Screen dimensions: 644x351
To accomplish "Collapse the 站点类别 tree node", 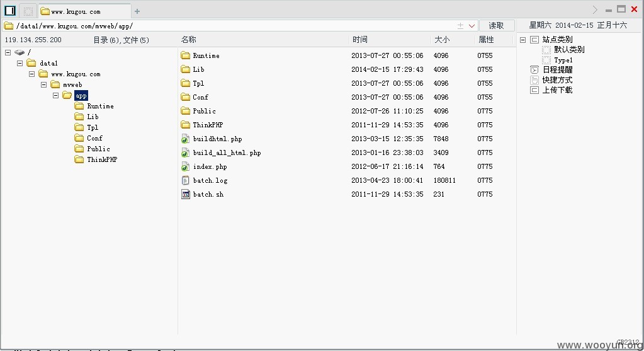I will pyautogui.click(x=523, y=40).
